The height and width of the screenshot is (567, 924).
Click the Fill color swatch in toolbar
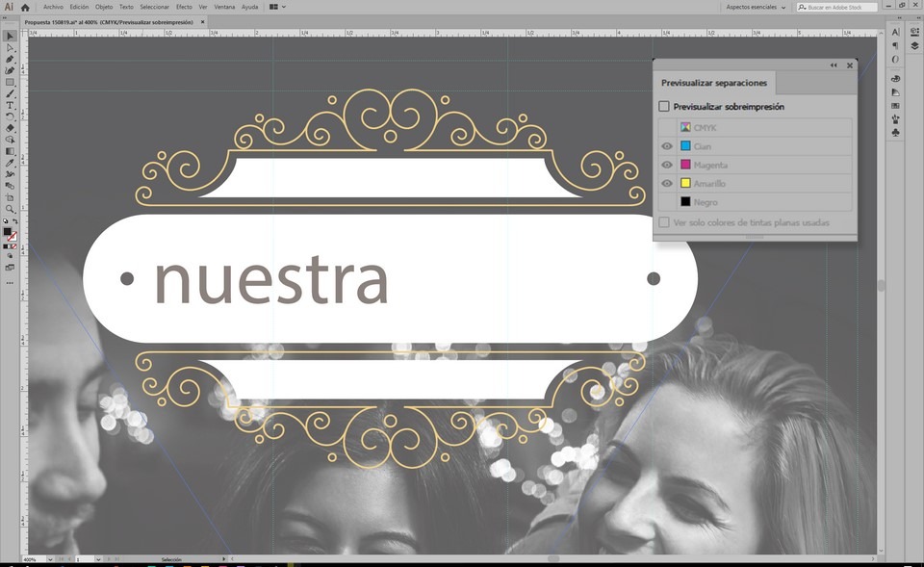pyautogui.click(x=7, y=232)
